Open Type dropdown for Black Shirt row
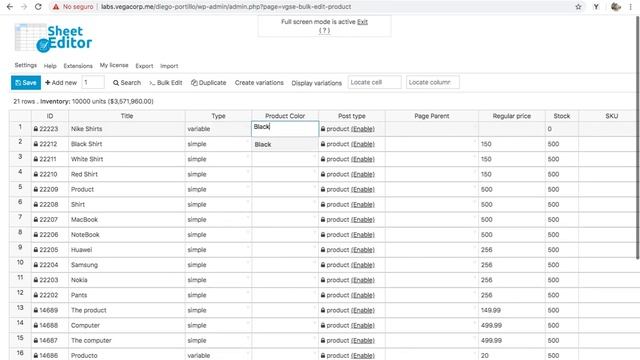The image size is (640, 360). tap(248, 141)
